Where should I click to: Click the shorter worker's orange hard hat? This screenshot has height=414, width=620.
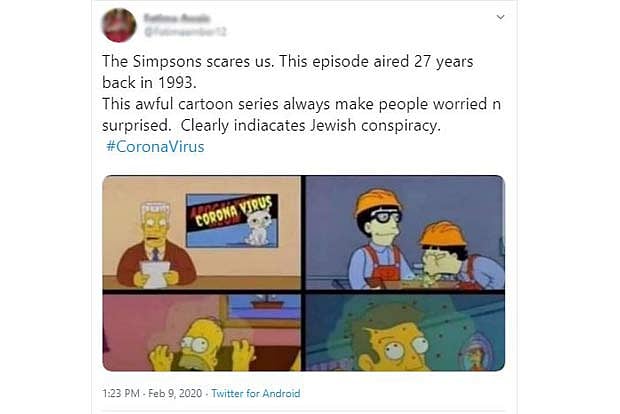pyautogui.click(x=442, y=234)
